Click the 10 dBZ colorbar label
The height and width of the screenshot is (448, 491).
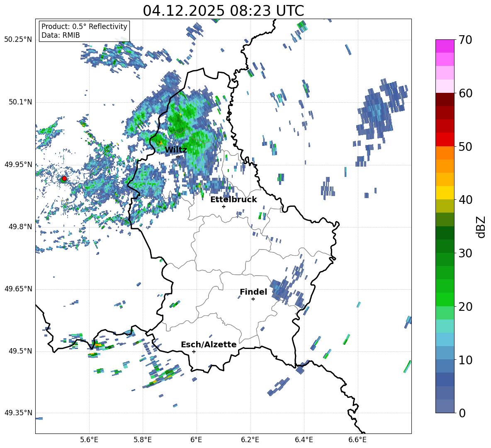click(x=465, y=360)
